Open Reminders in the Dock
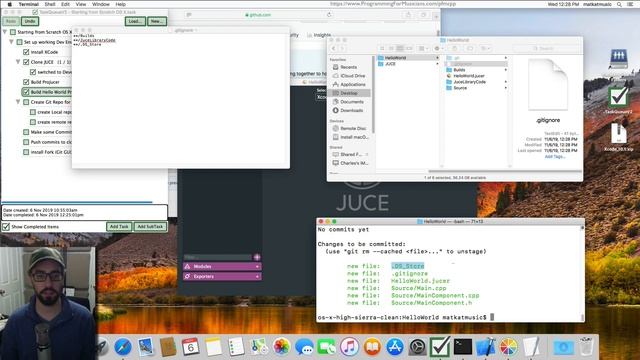The height and width of the screenshot is (360, 640). click(236, 347)
